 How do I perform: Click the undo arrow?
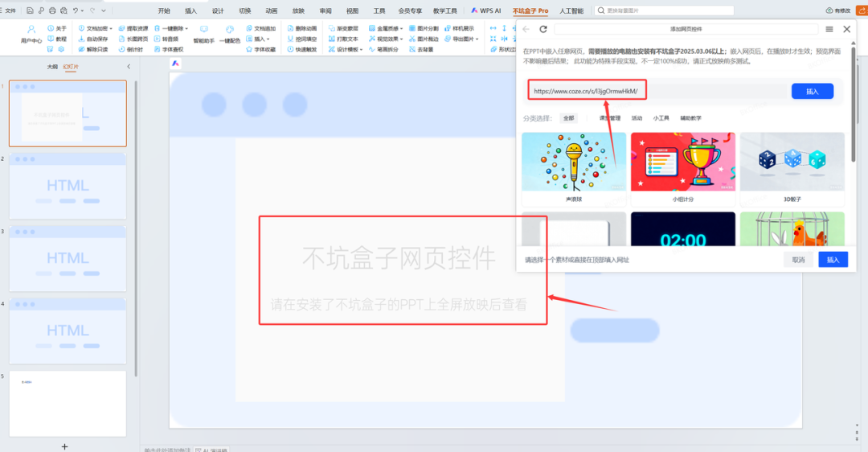pyautogui.click(x=76, y=10)
